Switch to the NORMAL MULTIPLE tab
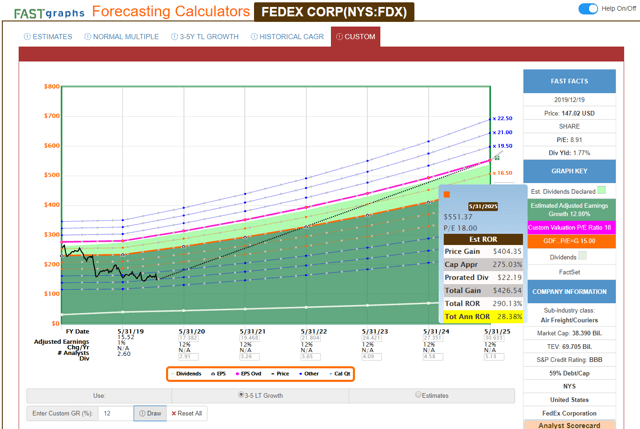This screenshot has height=429, width=640. (122, 37)
